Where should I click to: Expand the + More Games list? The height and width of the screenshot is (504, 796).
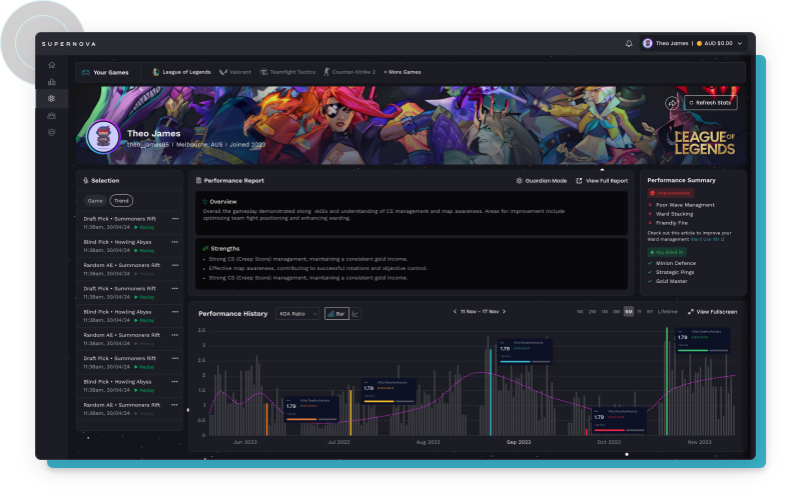click(x=402, y=72)
